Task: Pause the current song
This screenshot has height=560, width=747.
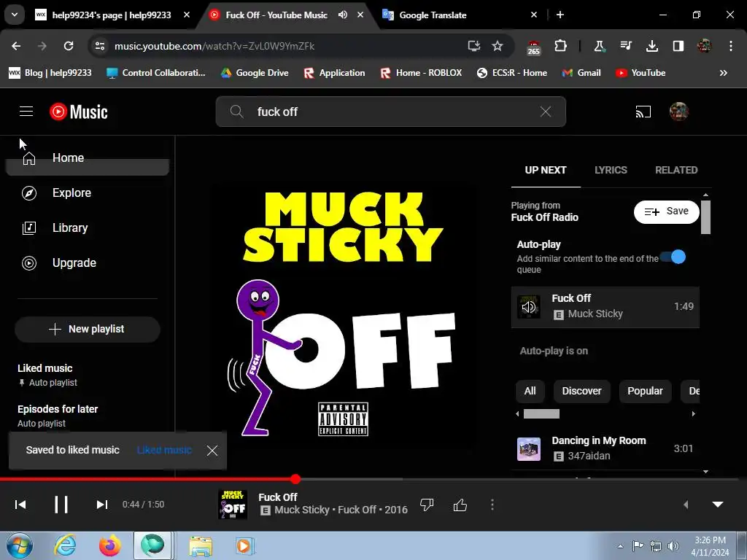Action: tap(61, 505)
